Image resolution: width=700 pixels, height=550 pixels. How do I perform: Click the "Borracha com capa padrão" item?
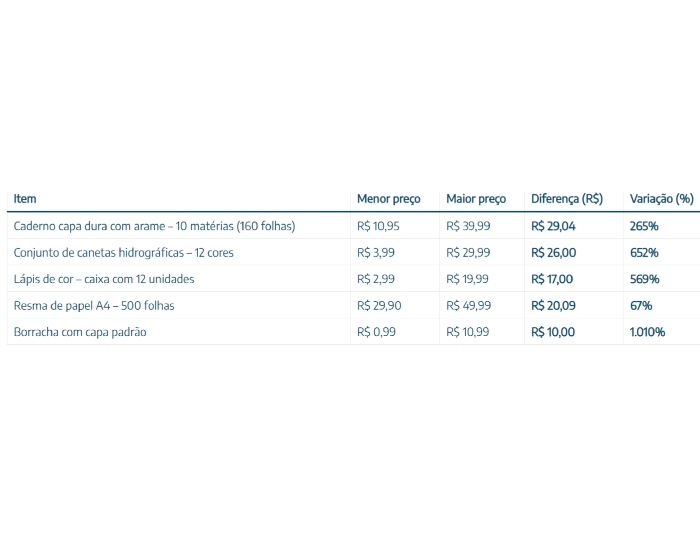[x=80, y=332]
